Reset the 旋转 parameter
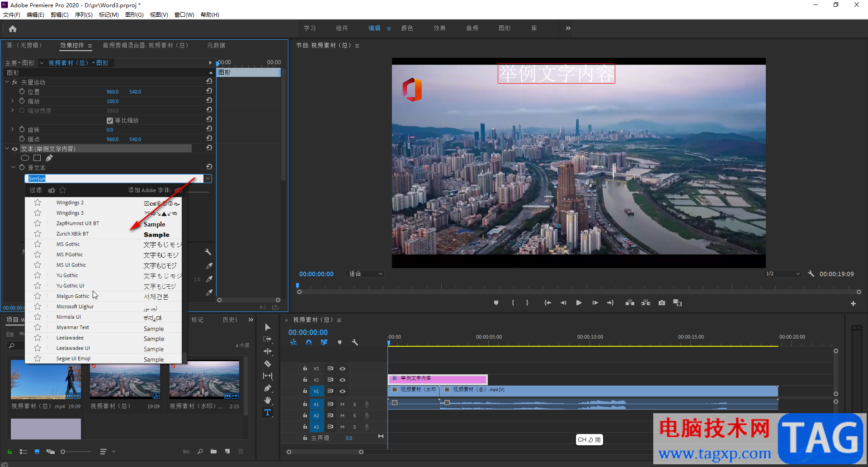Viewport: 868px width, 467px height. (x=209, y=129)
